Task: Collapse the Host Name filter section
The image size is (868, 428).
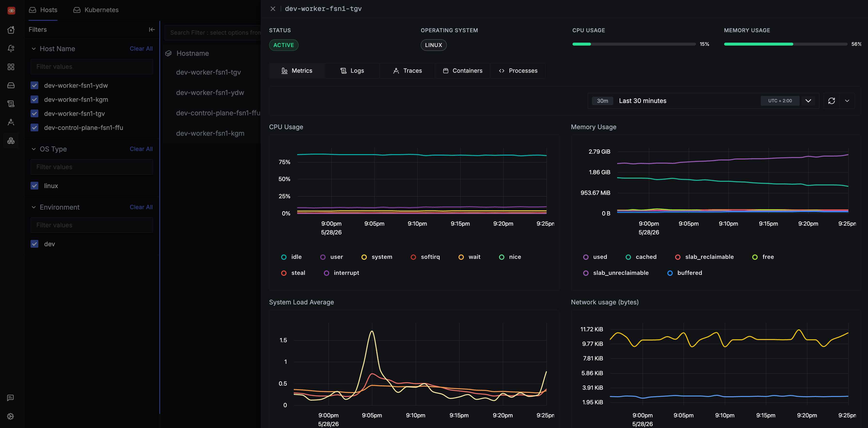Action: coord(34,49)
